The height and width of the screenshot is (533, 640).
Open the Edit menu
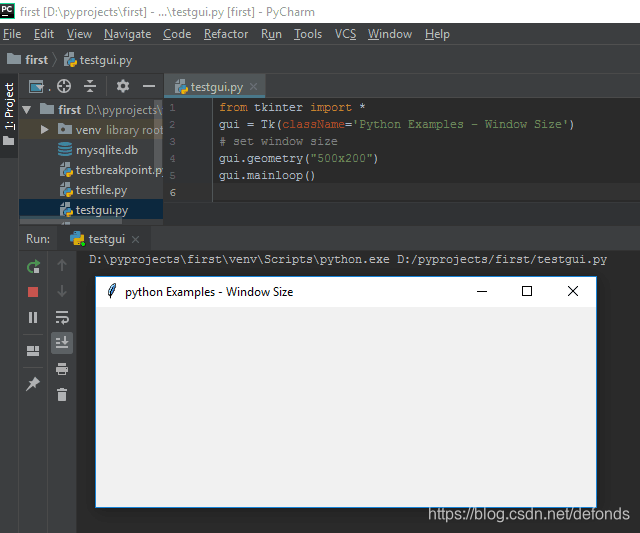pyautogui.click(x=44, y=34)
